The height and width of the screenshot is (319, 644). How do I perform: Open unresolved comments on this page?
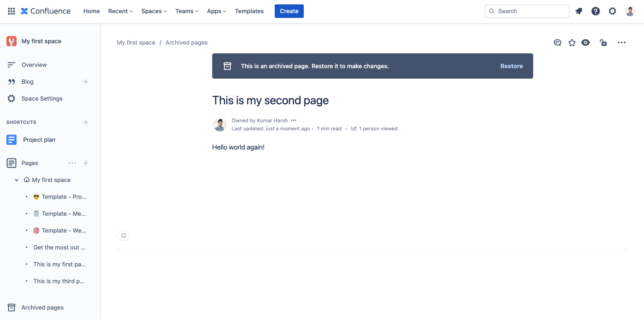557,43
